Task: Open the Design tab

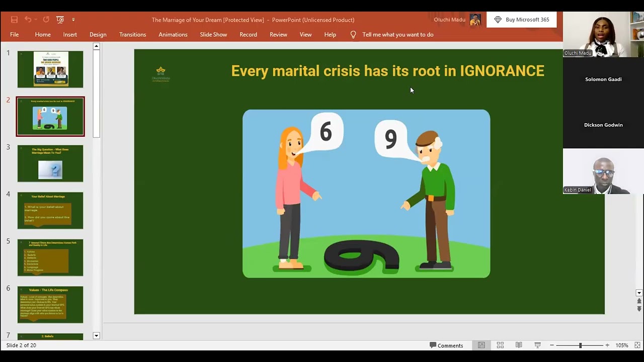Action: [98, 35]
